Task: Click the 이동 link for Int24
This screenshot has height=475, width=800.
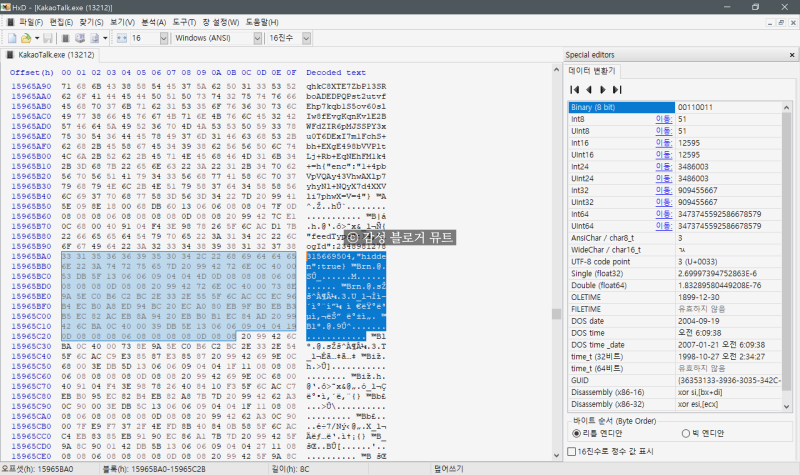Action: click(664, 166)
